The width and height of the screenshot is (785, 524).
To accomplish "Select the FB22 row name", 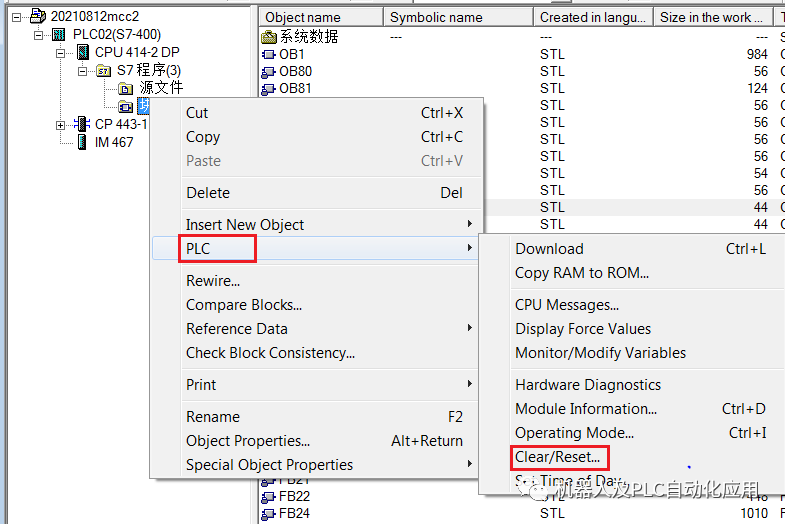I will (294, 496).
